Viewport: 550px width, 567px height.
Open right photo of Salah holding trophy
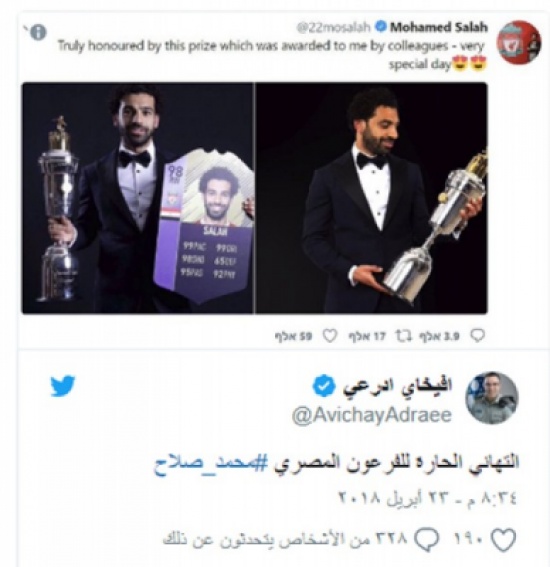pyautogui.click(x=371, y=198)
